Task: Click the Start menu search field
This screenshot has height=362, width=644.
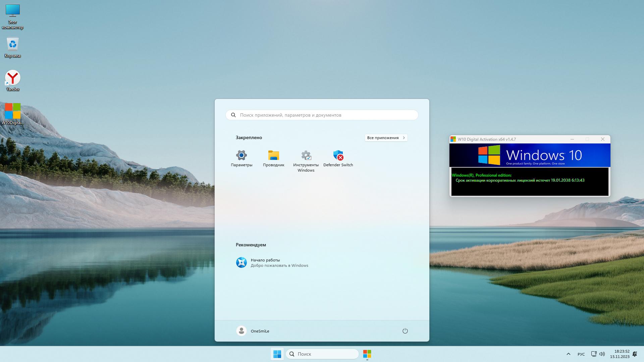Action: point(322,115)
